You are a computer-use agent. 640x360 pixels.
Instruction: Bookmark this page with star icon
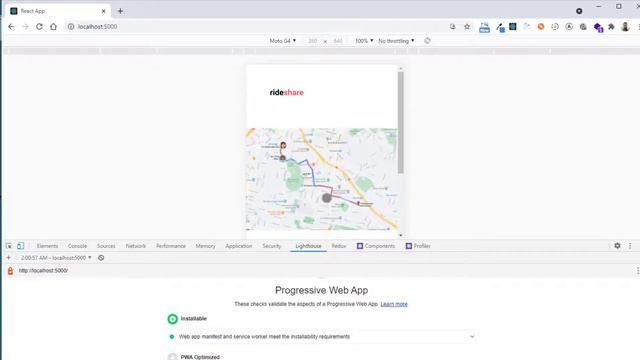tap(467, 27)
